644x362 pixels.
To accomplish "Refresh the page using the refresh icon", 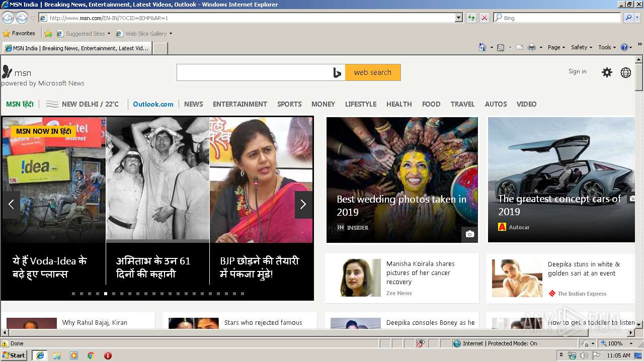I will pos(471,18).
